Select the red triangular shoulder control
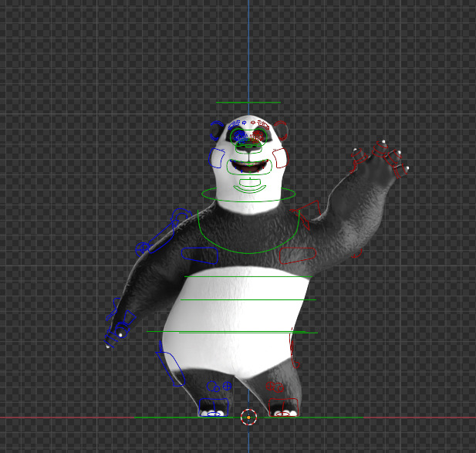Image resolution: width=476 pixels, height=453 pixels. click(x=306, y=214)
